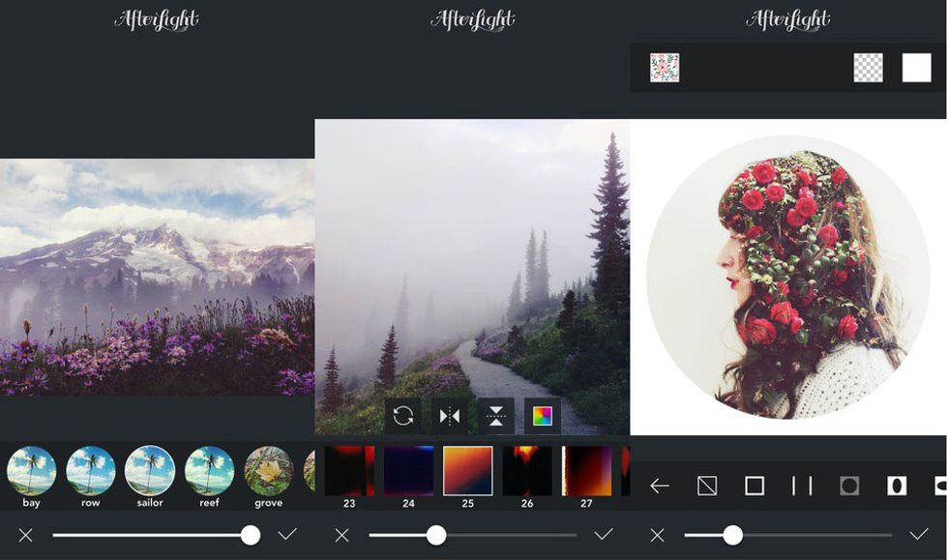Choose the grove filter
Viewport: 948px width, 560px height.
coord(268,471)
